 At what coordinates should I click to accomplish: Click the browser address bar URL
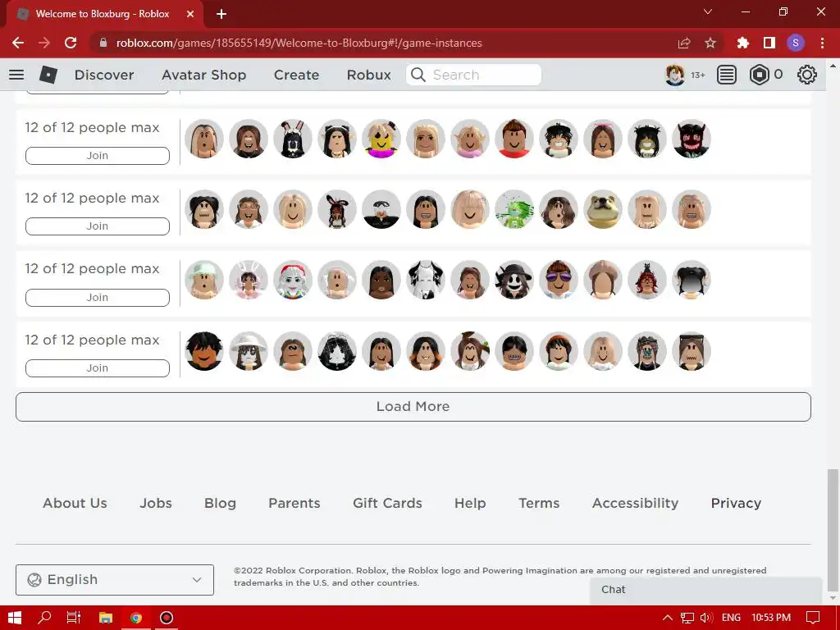point(299,43)
